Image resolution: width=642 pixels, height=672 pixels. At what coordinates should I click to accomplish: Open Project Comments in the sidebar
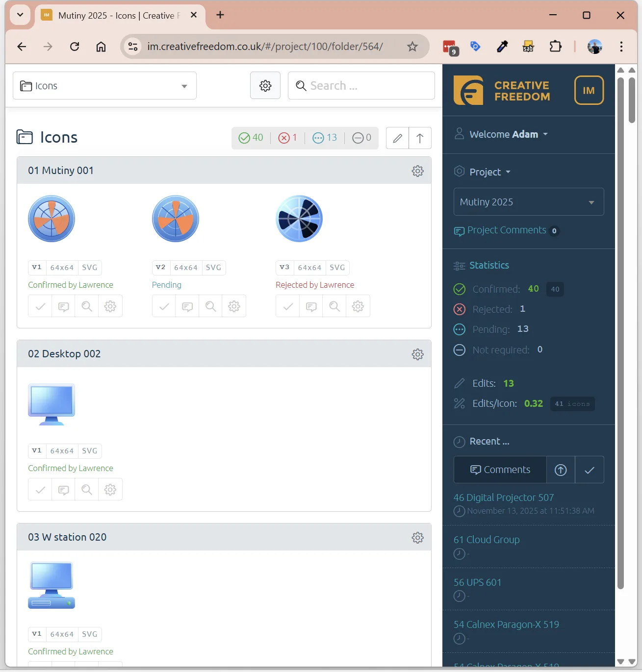[x=507, y=230]
